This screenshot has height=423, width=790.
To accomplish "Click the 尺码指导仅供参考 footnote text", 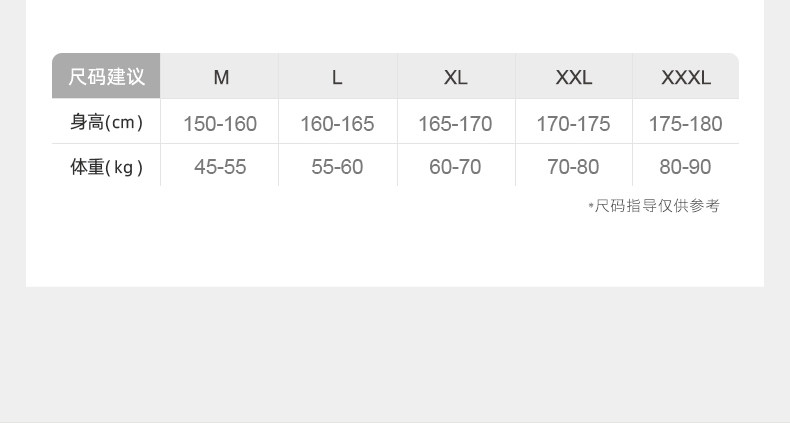I will coord(656,206).
